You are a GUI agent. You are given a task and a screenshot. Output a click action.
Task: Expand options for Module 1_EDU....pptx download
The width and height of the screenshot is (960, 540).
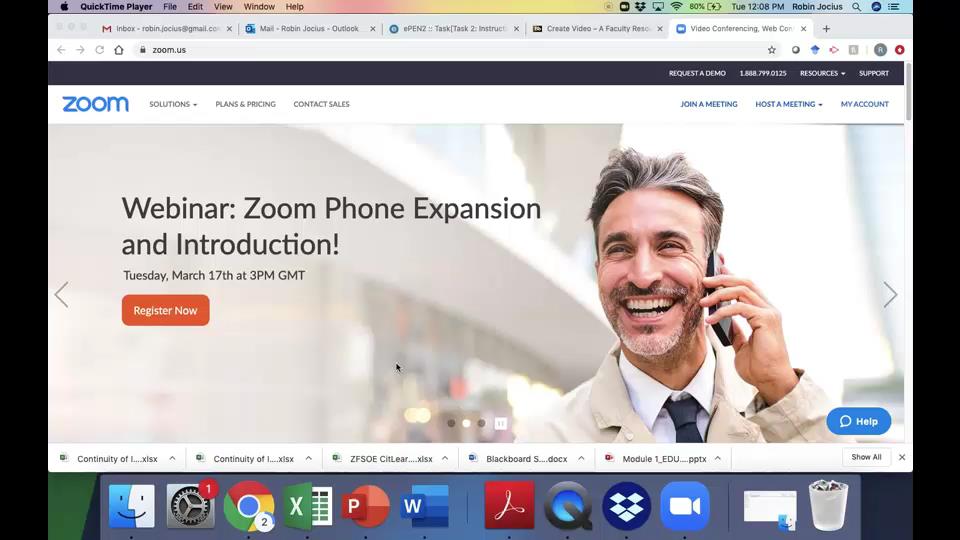[718, 458]
